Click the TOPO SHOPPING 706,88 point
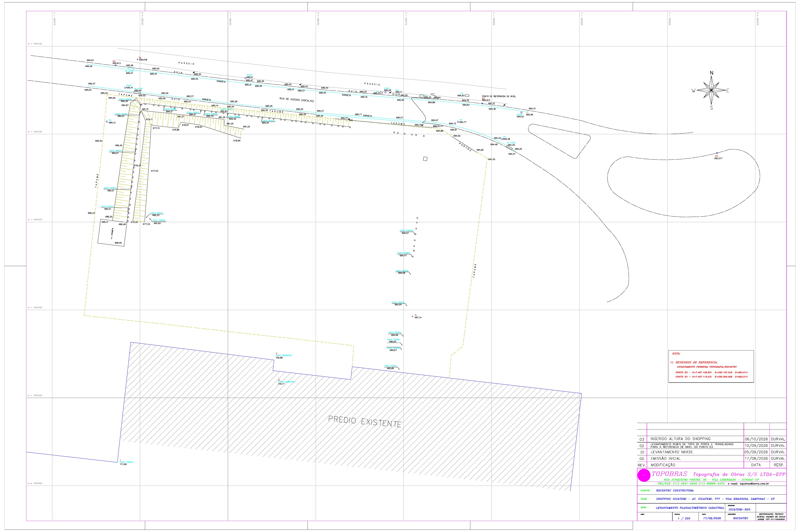 pyautogui.click(x=284, y=356)
